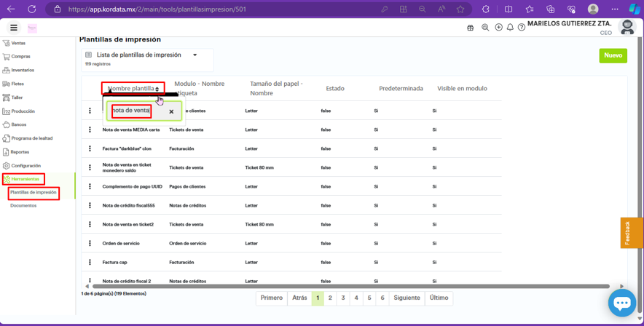Click the horizontal scrollbar under the table
This screenshot has height=326, width=644.
pos(350,286)
